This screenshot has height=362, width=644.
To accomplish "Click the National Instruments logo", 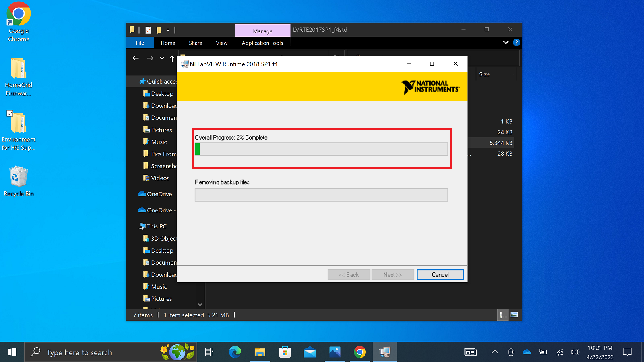I will tap(430, 87).
